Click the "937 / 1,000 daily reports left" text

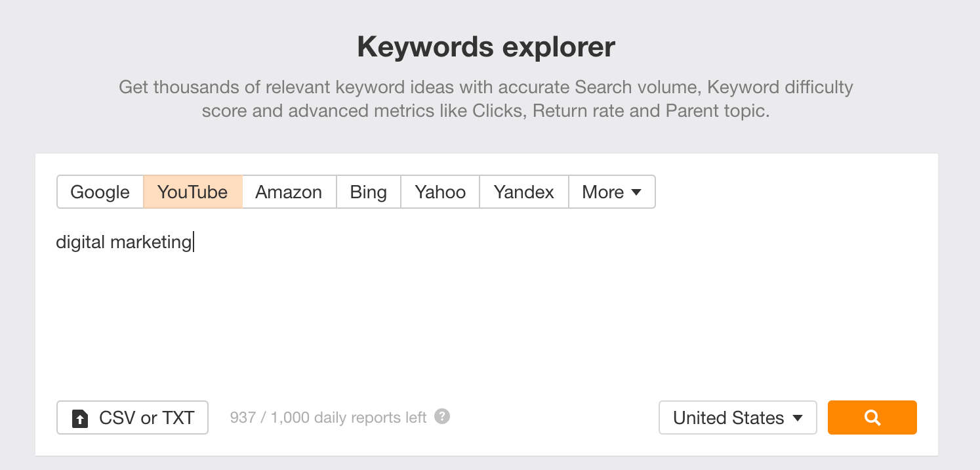(x=328, y=417)
